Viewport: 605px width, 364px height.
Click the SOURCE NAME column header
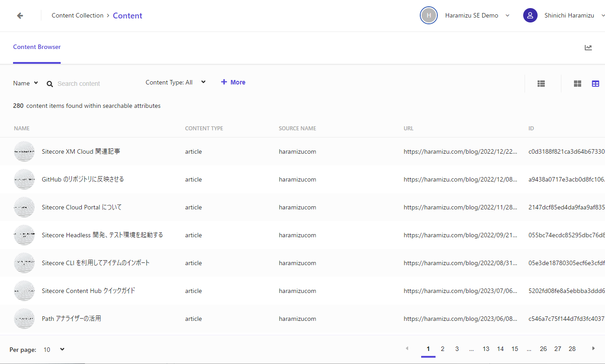pos(297,129)
